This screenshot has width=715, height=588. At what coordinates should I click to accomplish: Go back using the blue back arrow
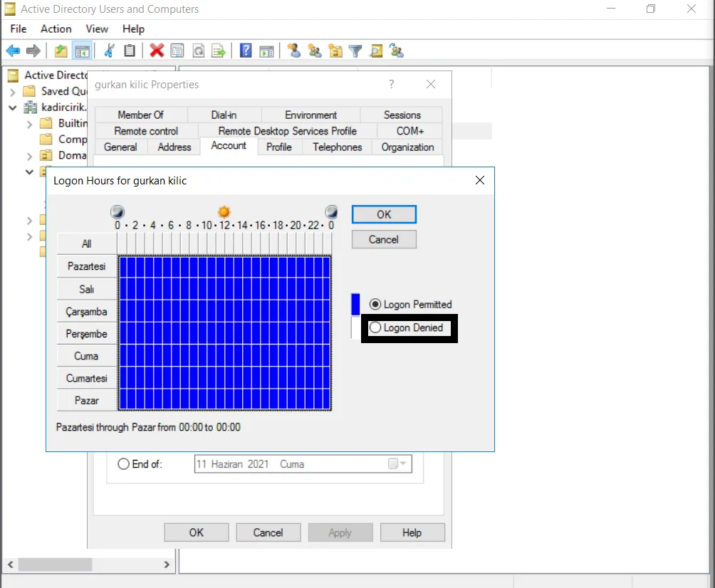[14, 51]
